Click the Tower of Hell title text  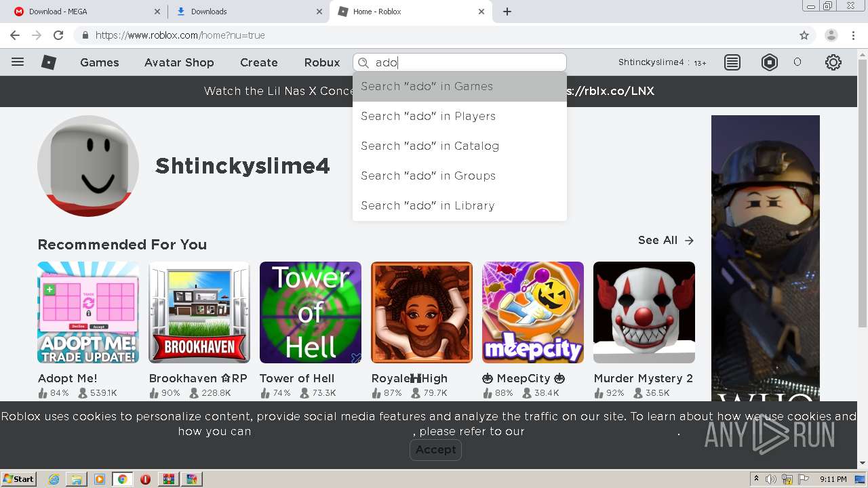(x=297, y=378)
